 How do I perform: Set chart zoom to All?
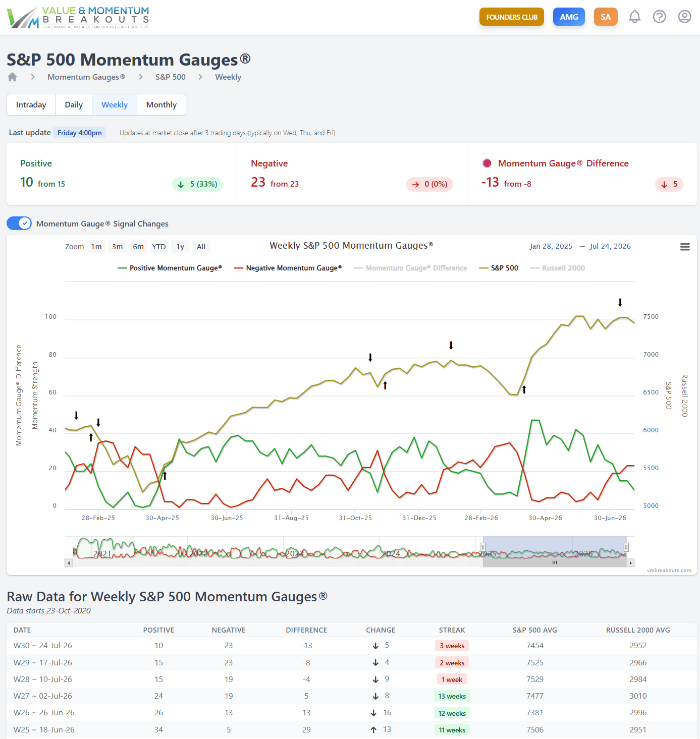point(201,247)
